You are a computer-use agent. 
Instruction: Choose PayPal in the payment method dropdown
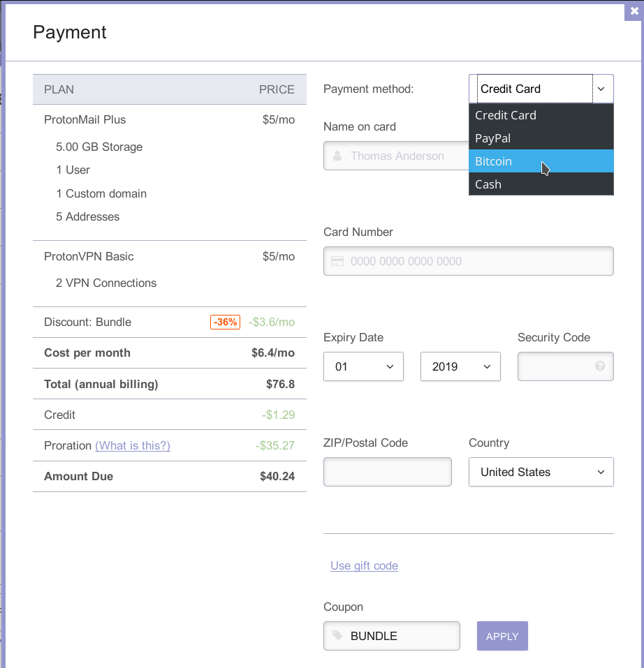(541, 138)
